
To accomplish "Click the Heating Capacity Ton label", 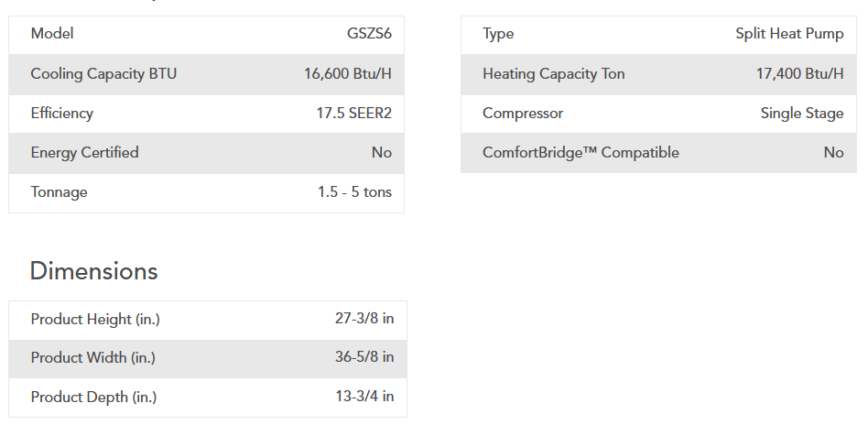I will click(x=554, y=74).
